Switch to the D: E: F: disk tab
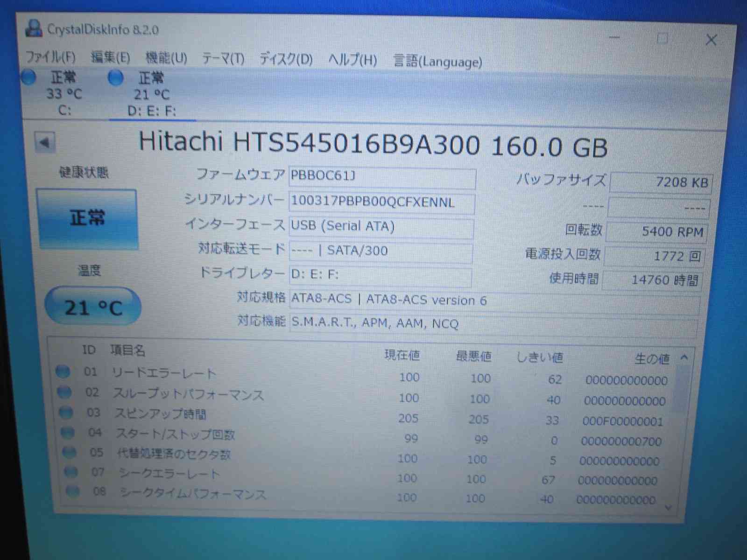The width and height of the screenshot is (747, 560). [x=151, y=94]
